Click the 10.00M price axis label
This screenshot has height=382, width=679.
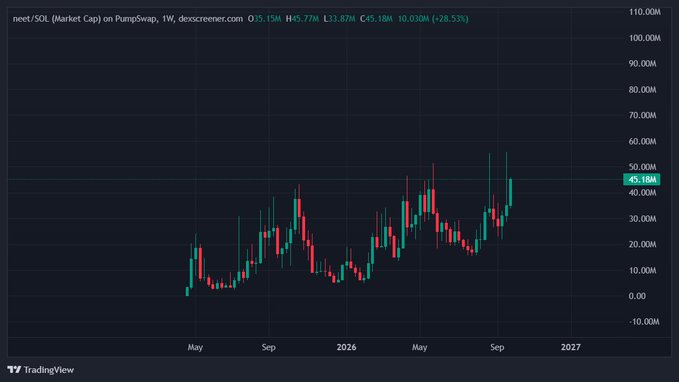(643, 270)
